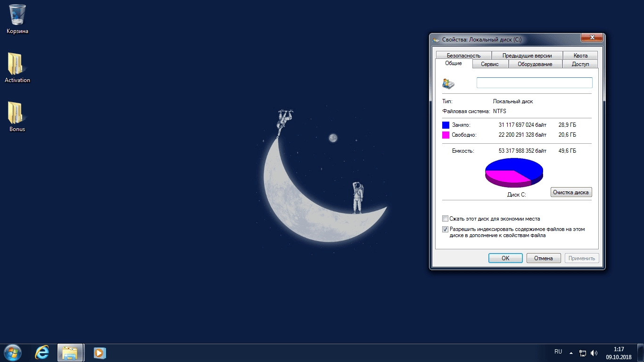Switch to the Квота tab

580,56
